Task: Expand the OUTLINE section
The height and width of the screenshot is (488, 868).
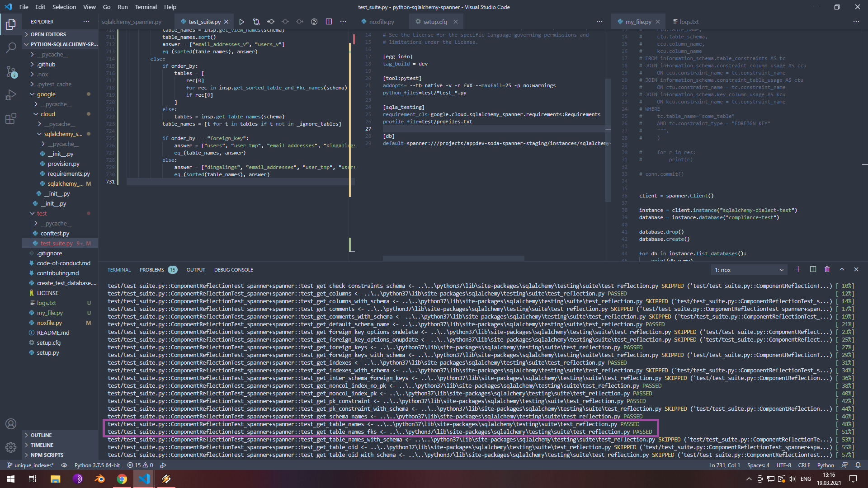Action: pos(41,435)
